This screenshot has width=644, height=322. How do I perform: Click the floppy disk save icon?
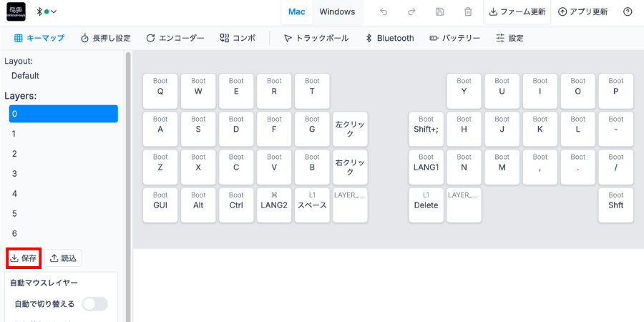coord(439,12)
